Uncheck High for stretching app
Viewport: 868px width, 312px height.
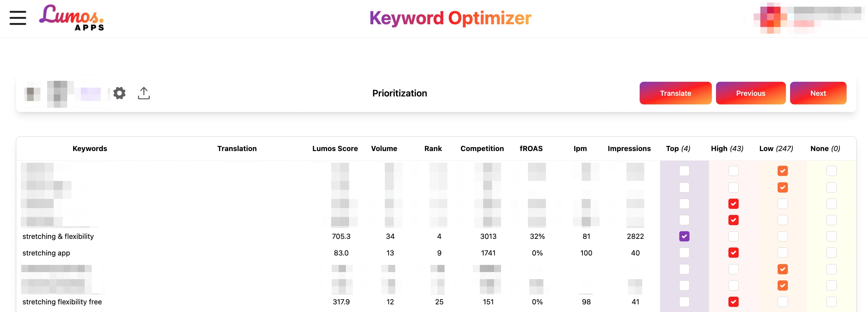(x=733, y=253)
